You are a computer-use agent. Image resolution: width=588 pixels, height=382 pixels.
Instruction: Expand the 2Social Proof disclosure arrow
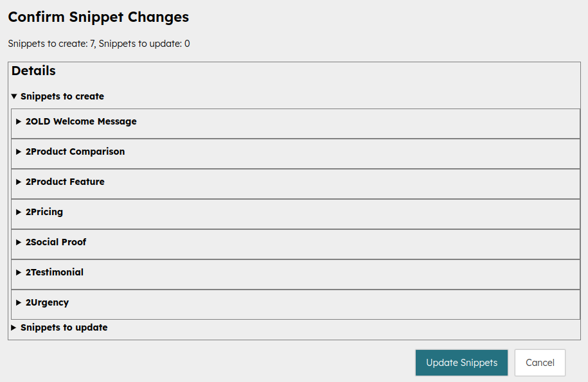click(19, 242)
